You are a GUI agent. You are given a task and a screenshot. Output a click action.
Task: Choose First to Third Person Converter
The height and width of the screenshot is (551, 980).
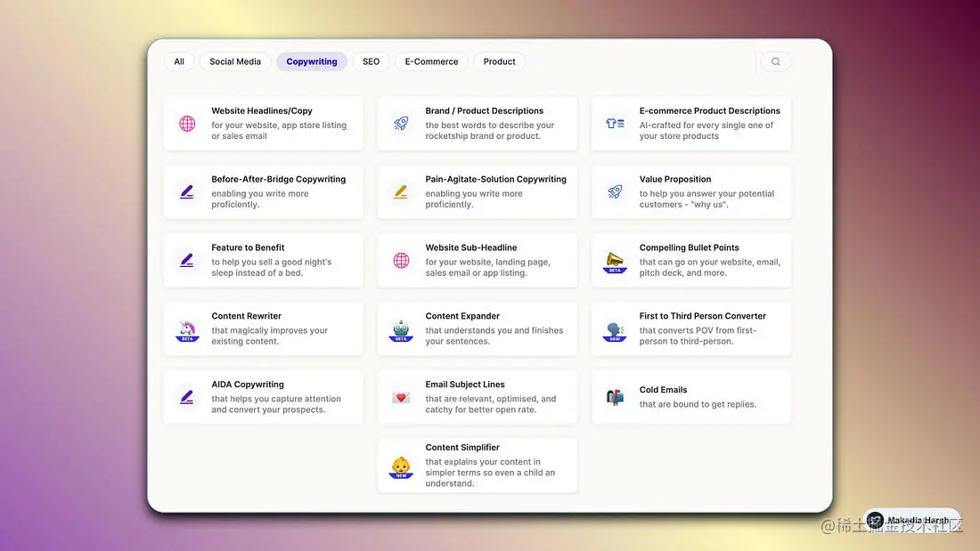pos(691,328)
